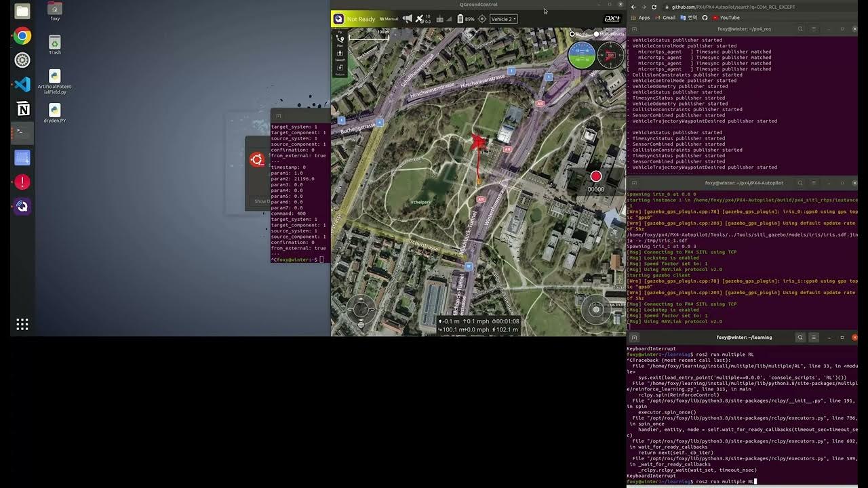The image size is (868, 488).
Task: Click the left virtual joystick thumbstick
Action: point(361,310)
